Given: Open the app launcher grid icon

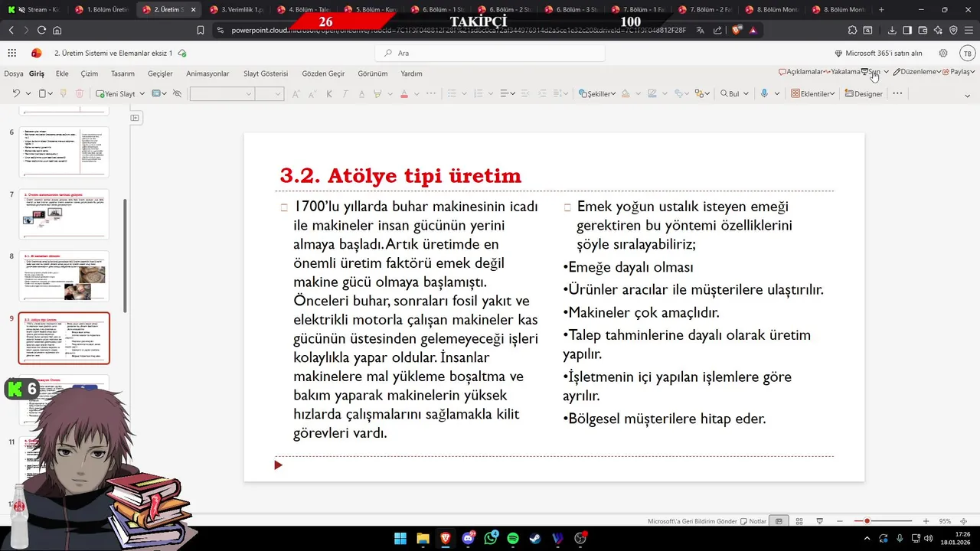Looking at the screenshot, I should (12, 53).
